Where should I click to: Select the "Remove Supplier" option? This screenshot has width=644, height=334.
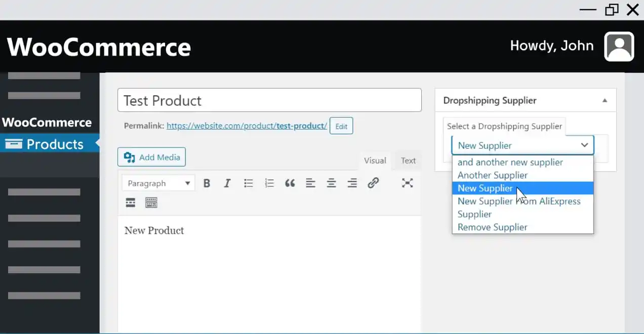pyautogui.click(x=492, y=227)
